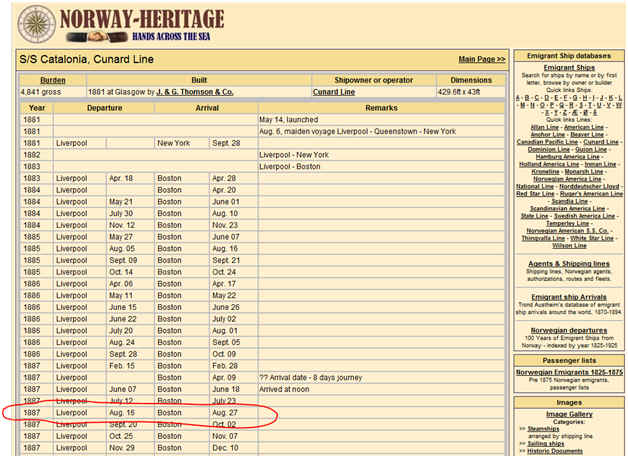Image resolution: width=628 pixels, height=458 pixels.
Task: Open Agents & Shipping lines link
Action: 569,263
